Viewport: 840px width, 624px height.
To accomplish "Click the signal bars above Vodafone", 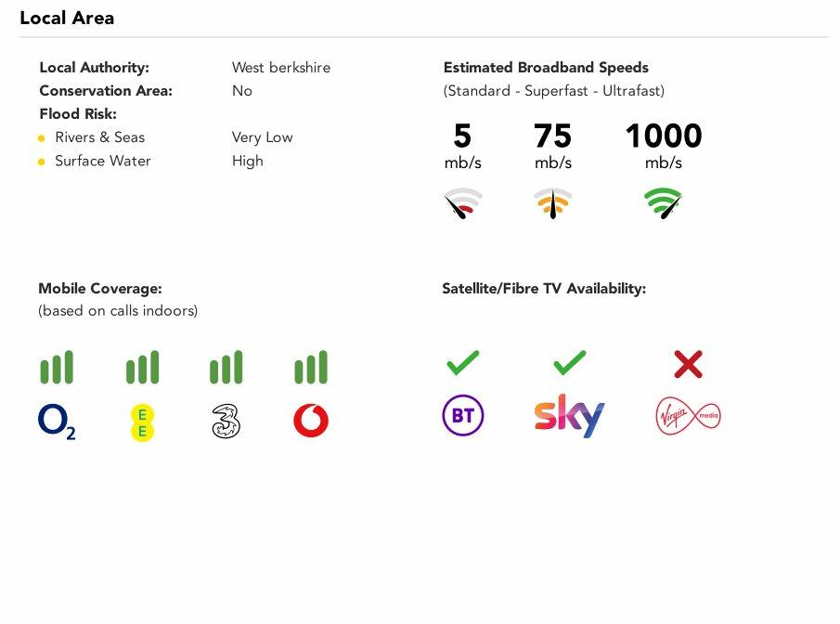I will pos(311,368).
